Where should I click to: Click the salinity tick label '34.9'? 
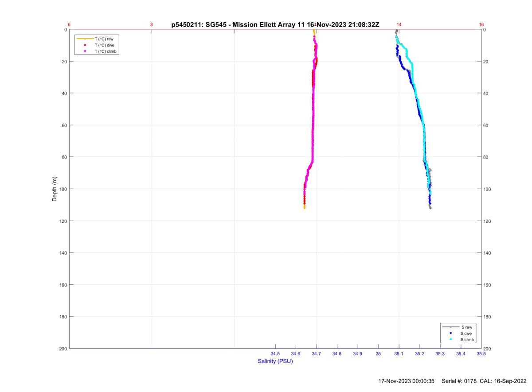(358, 354)
